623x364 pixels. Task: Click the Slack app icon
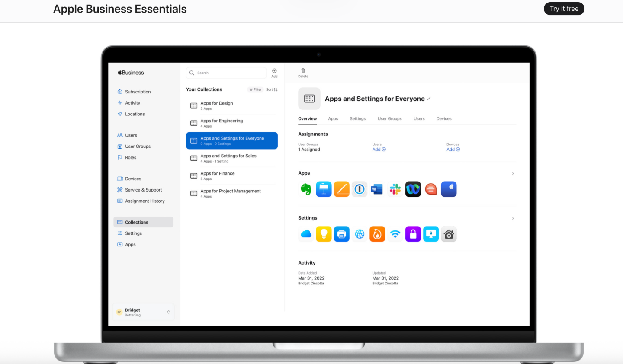coord(395,189)
